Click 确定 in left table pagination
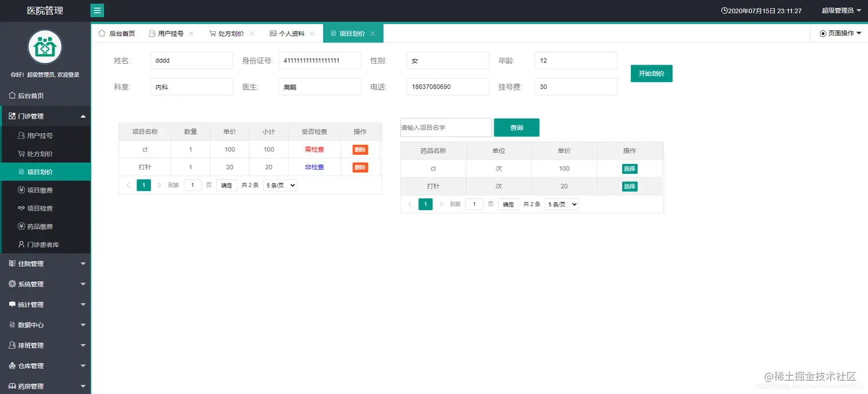 click(227, 185)
